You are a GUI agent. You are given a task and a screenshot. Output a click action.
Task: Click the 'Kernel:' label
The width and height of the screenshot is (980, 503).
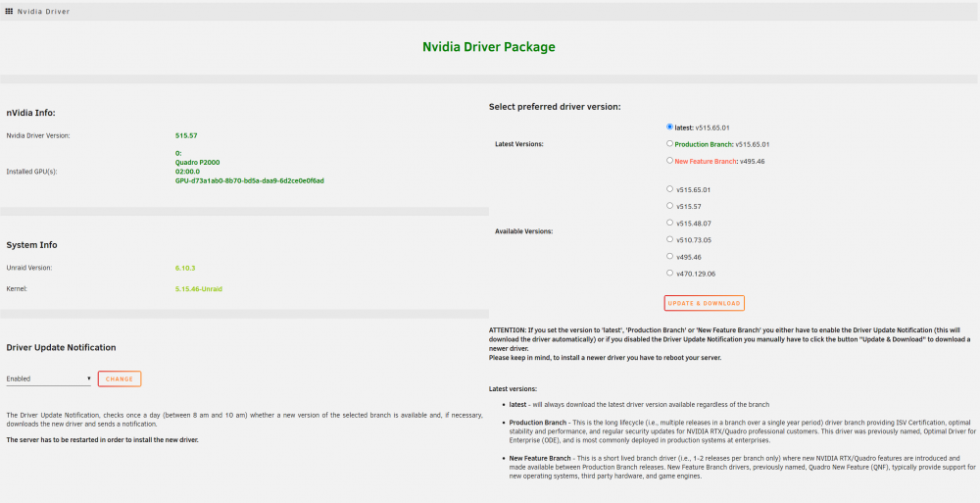[x=17, y=289]
